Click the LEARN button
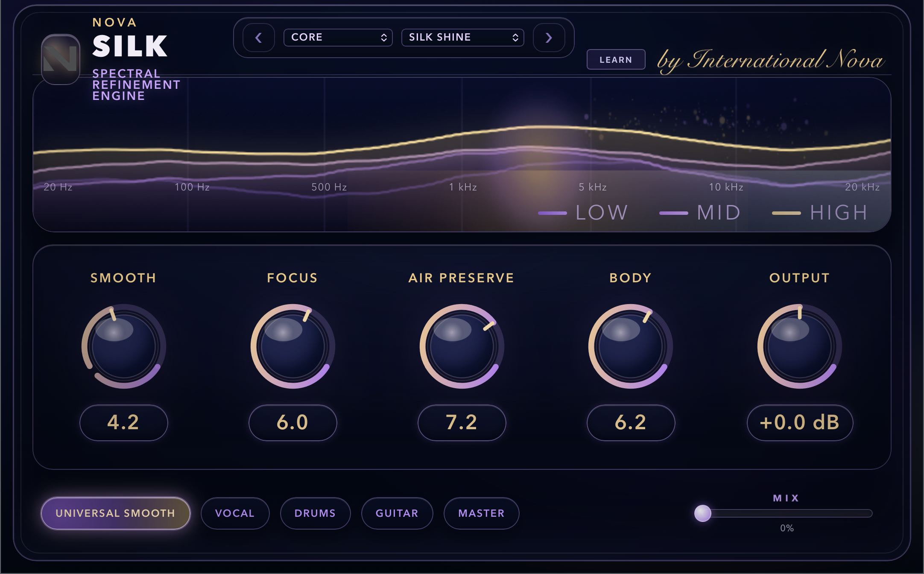924x574 pixels. point(616,60)
